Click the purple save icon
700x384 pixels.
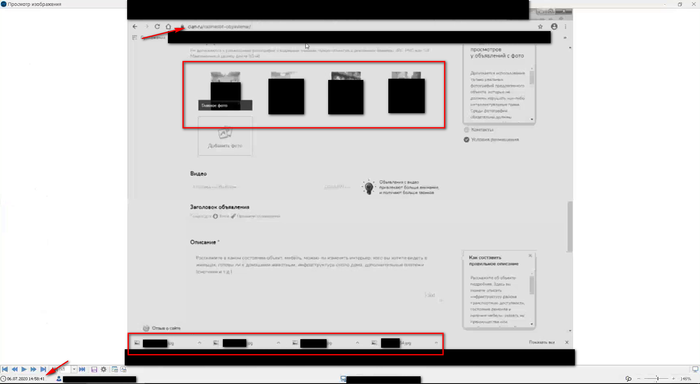tap(94, 369)
